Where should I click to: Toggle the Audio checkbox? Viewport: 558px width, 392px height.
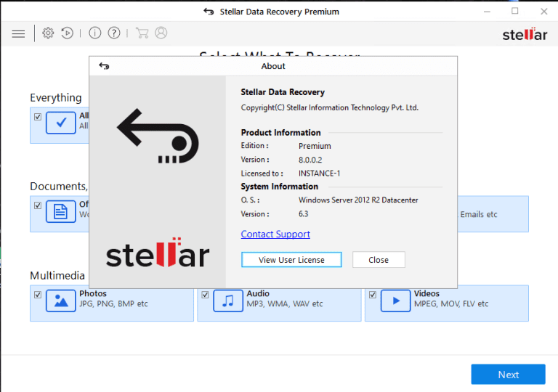pyautogui.click(x=205, y=295)
